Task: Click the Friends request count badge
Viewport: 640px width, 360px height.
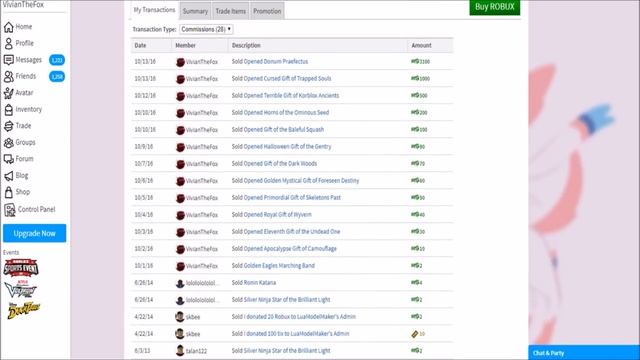Action: point(57,76)
